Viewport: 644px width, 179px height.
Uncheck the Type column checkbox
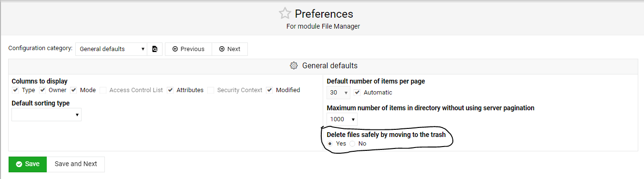16,90
